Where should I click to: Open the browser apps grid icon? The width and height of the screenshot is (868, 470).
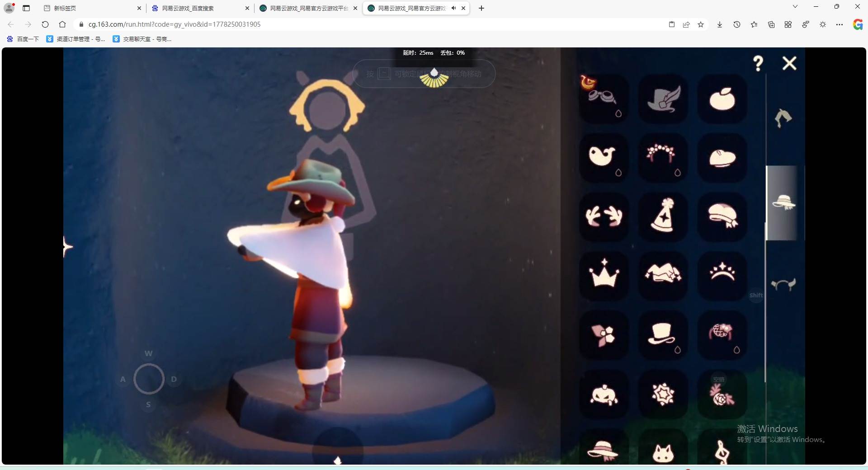[788, 24]
